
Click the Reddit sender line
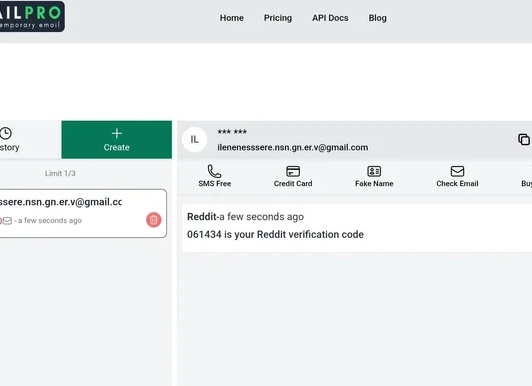click(x=245, y=216)
